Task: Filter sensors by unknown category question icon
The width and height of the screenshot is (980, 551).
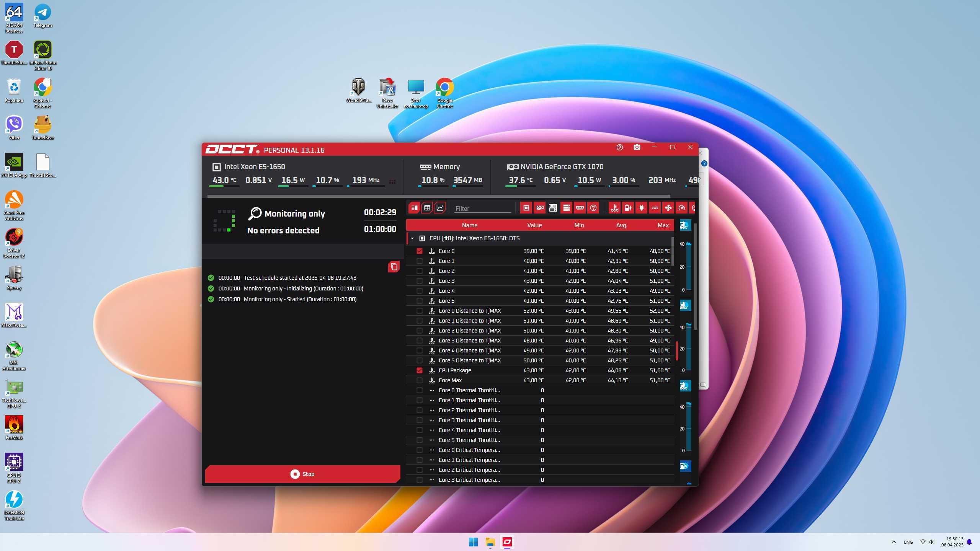Action: [x=593, y=208]
